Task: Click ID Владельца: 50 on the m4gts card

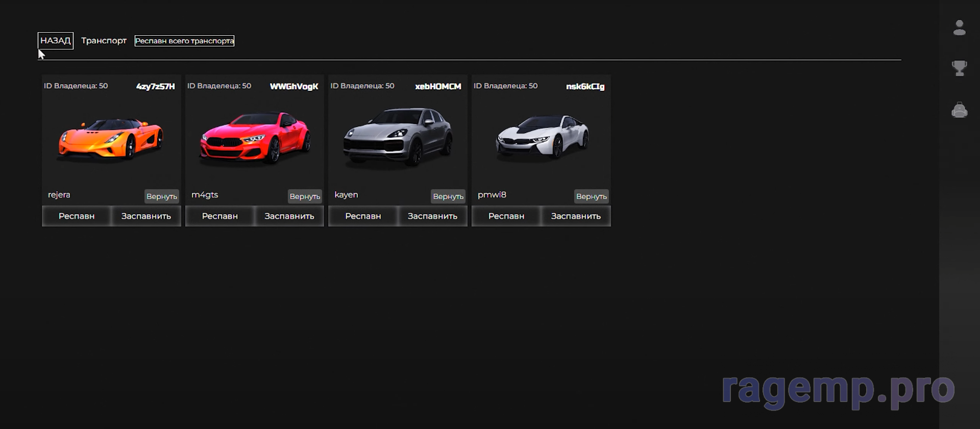Action: point(219,86)
